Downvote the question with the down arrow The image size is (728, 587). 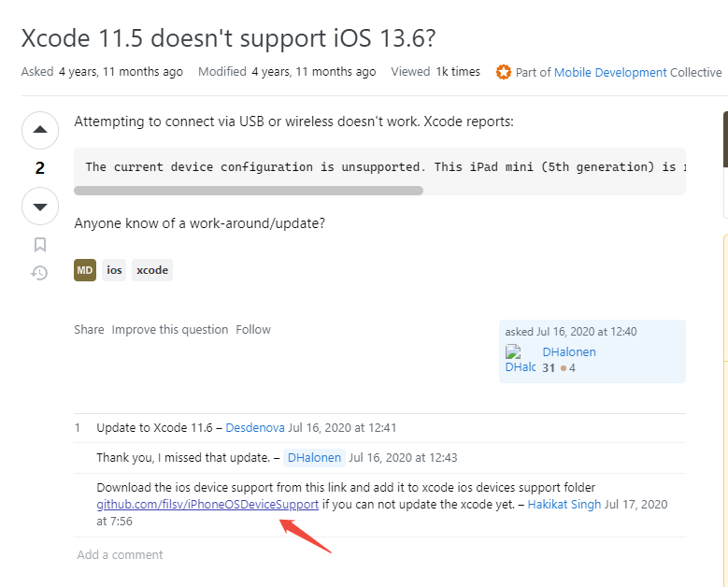[x=40, y=207]
